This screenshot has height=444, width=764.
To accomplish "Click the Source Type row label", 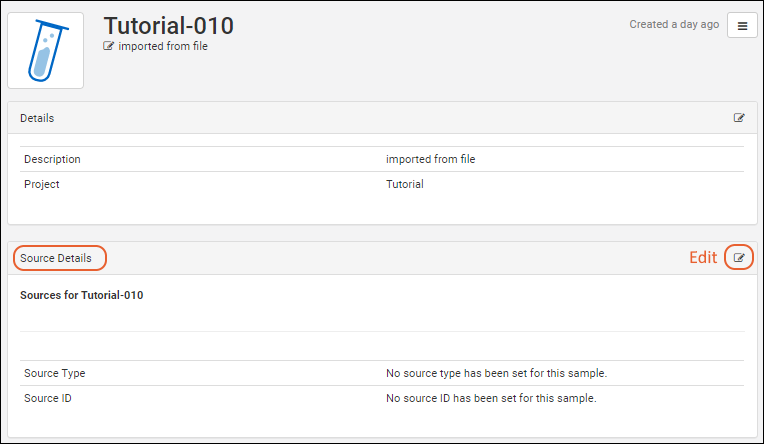I will [54, 373].
